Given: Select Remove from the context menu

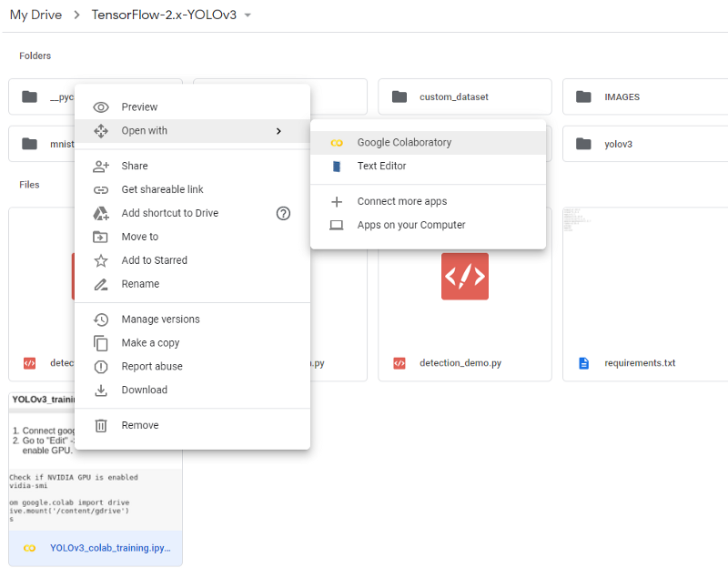Looking at the screenshot, I should coord(192,425).
